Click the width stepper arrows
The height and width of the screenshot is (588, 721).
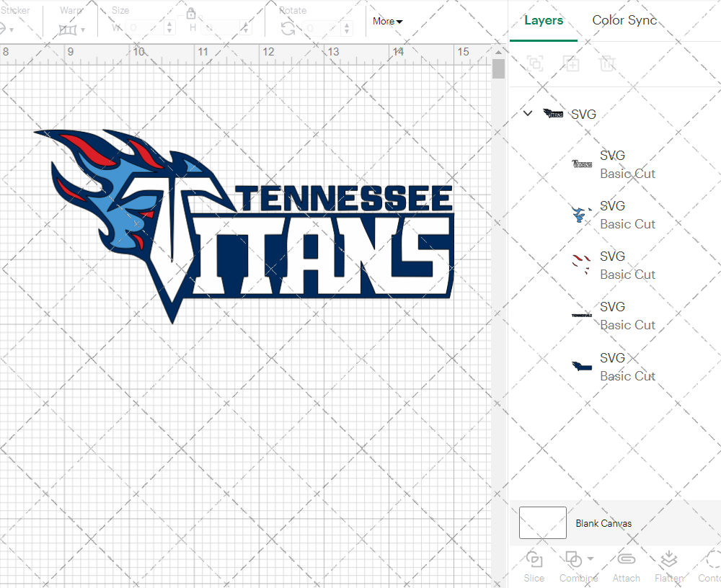(x=169, y=27)
